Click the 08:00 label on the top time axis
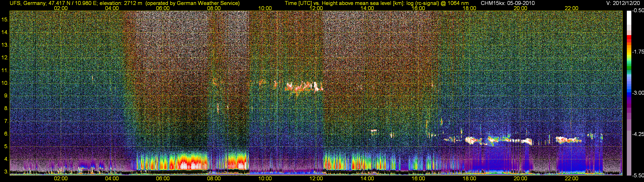 [x=214, y=8]
